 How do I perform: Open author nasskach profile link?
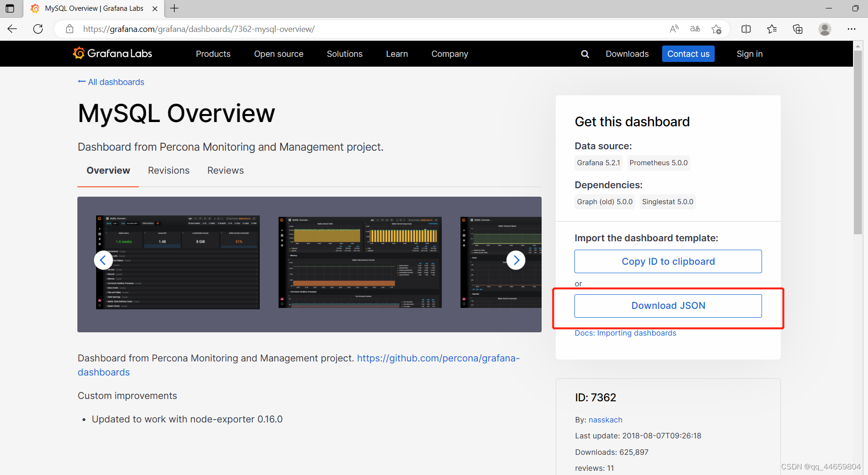605,420
